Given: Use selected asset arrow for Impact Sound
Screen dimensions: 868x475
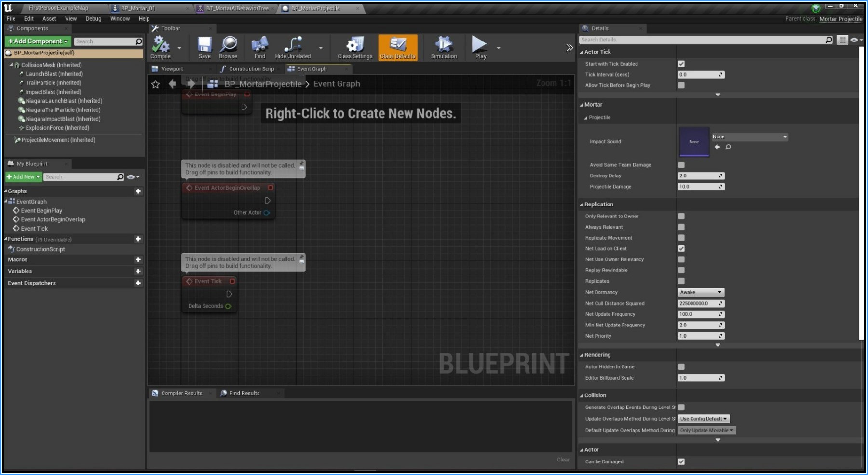Looking at the screenshot, I should pos(717,147).
